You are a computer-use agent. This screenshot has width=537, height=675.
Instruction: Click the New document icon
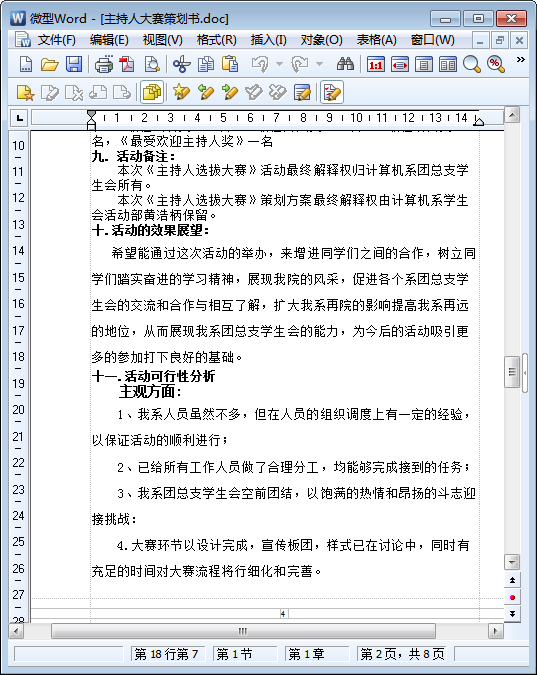tap(26, 64)
